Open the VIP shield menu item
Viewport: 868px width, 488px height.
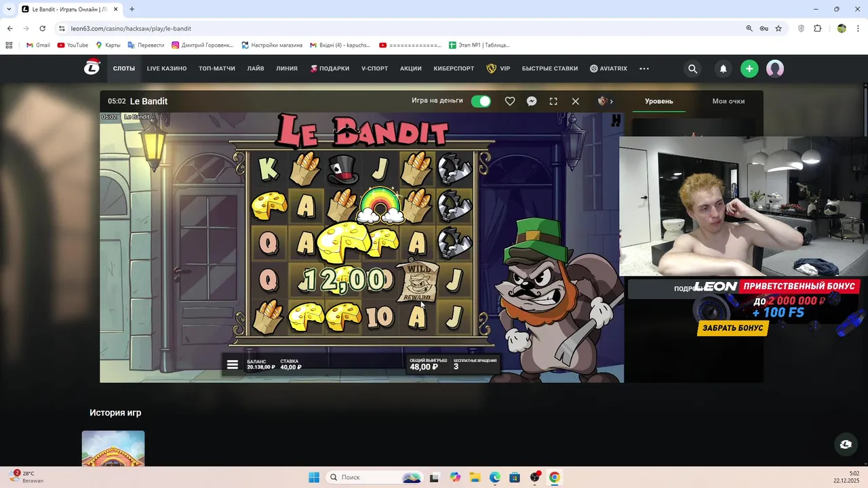pyautogui.click(x=498, y=68)
